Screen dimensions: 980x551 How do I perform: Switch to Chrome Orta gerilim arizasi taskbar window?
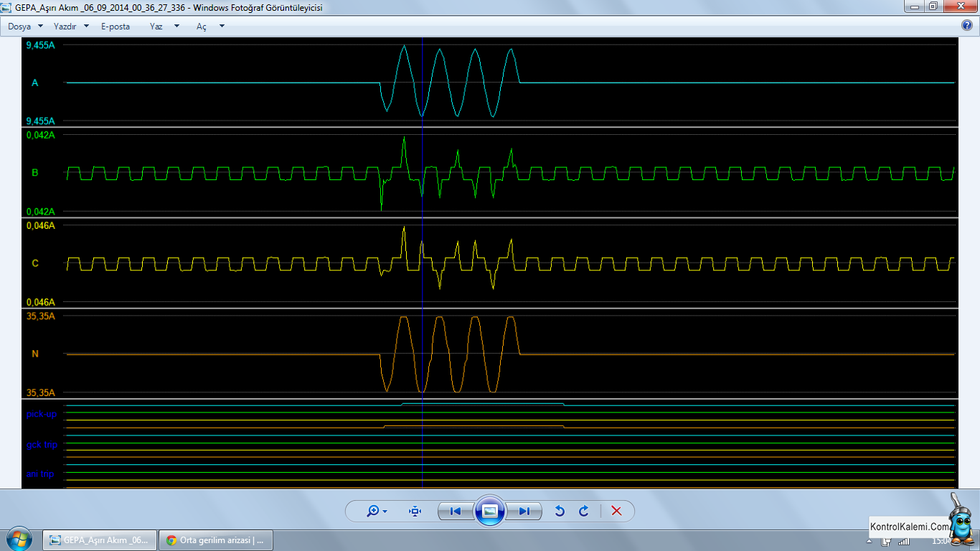click(x=215, y=540)
